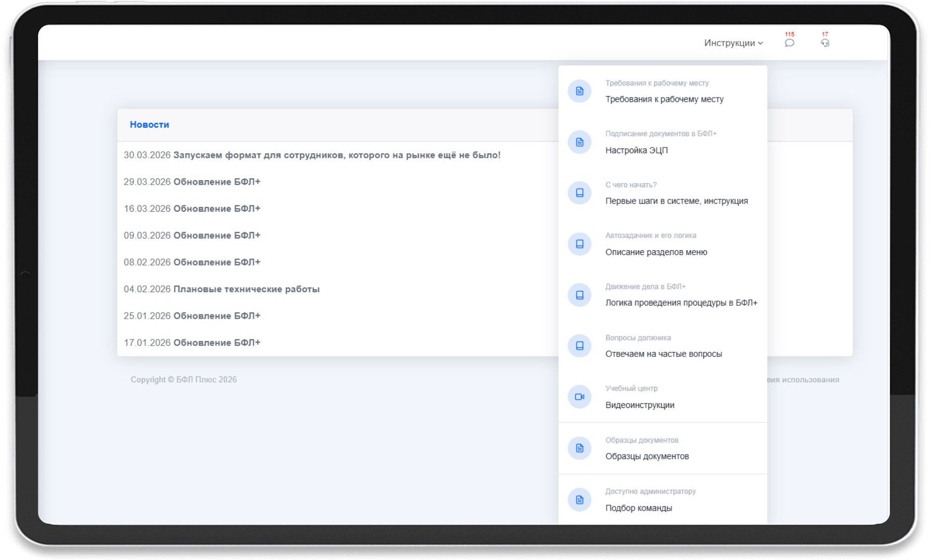Open Видеоинструкции from the instructions menu
The height and width of the screenshot is (560, 930).
click(x=663, y=397)
